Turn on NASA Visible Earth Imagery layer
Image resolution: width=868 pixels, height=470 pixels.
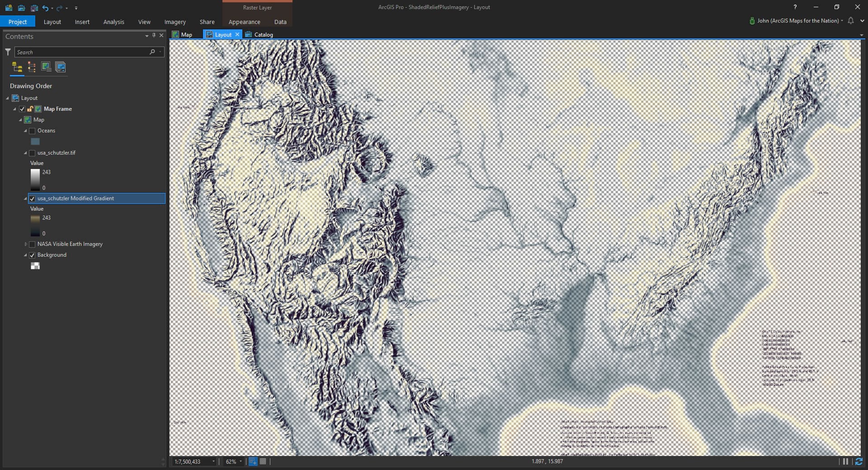(x=32, y=244)
